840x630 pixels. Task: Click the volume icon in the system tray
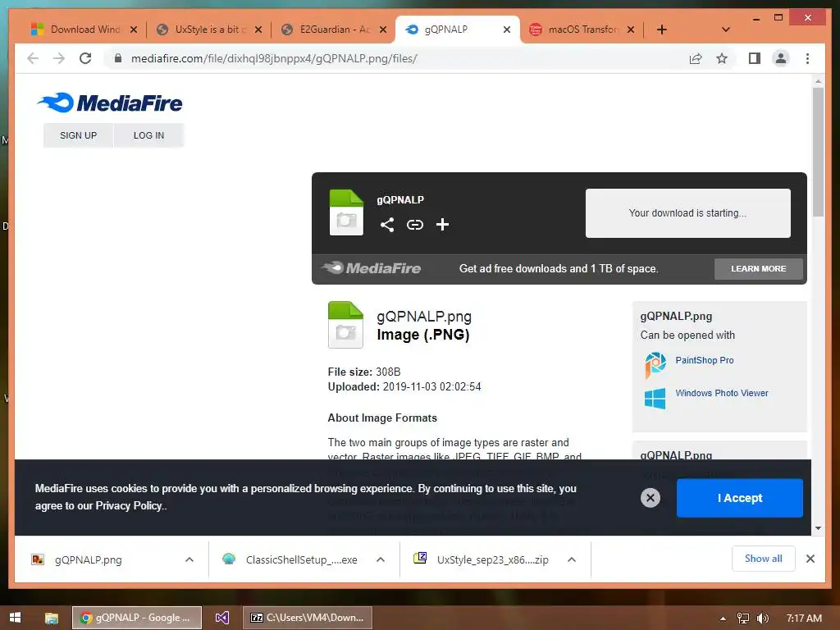763,619
